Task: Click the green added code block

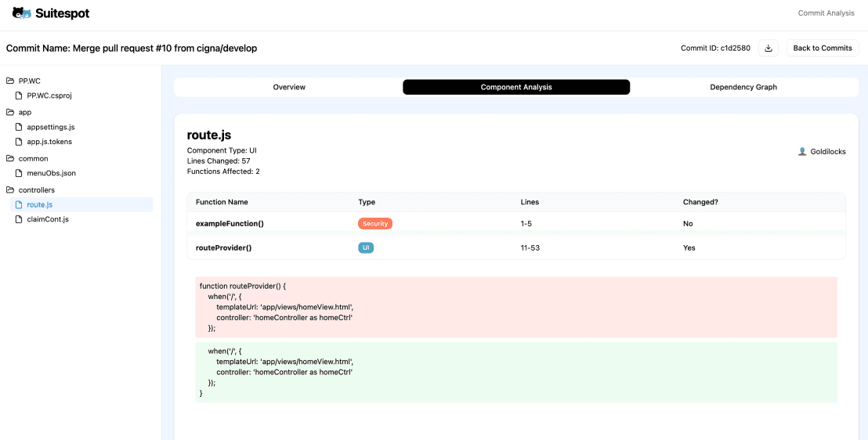Action: click(x=516, y=372)
